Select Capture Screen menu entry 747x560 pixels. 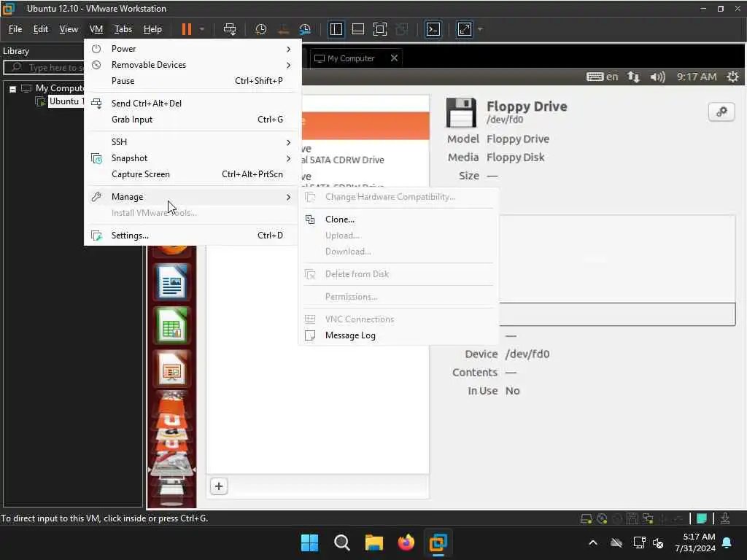[192, 174]
